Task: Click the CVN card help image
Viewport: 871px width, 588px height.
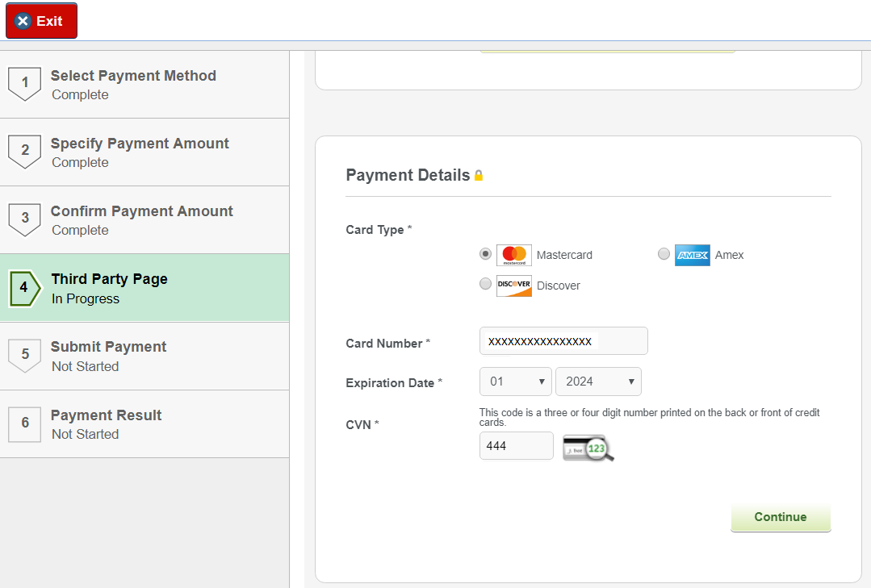Action: tap(588, 447)
